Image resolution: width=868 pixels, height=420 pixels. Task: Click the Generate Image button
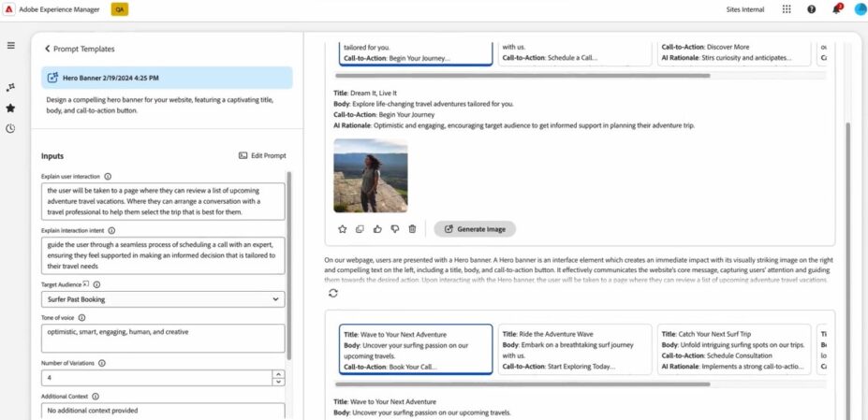(x=475, y=229)
